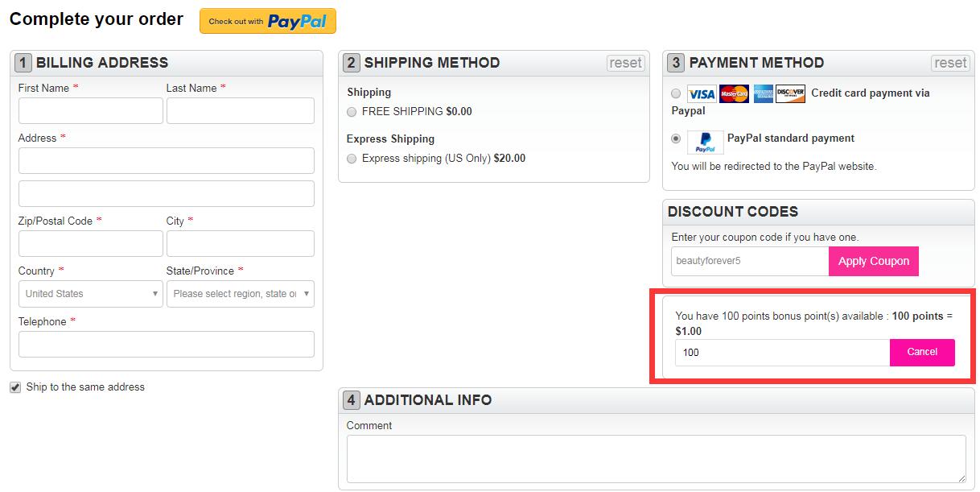Focus the coupon code text field
The height and width of the screenshot is (492, 980).
(750, 261)
